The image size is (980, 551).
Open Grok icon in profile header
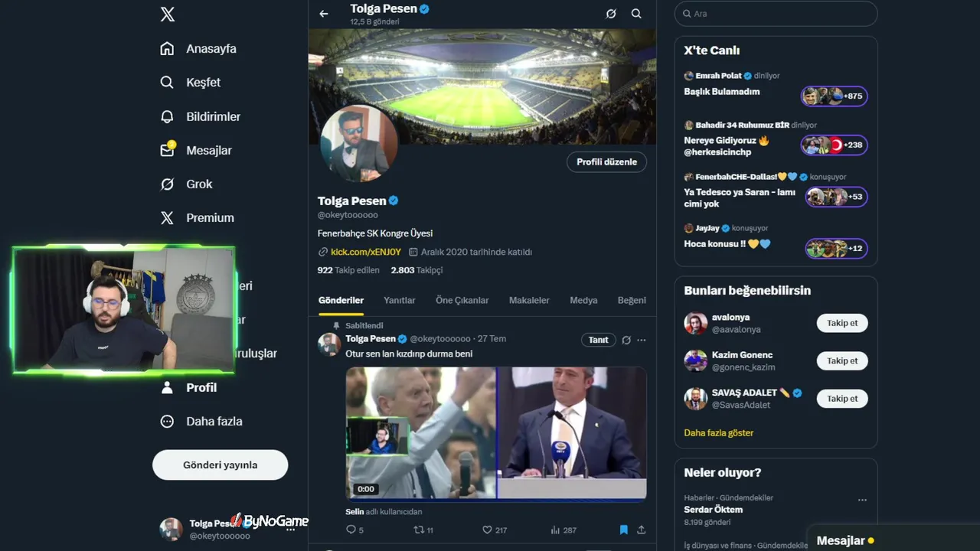pos(611,14)
